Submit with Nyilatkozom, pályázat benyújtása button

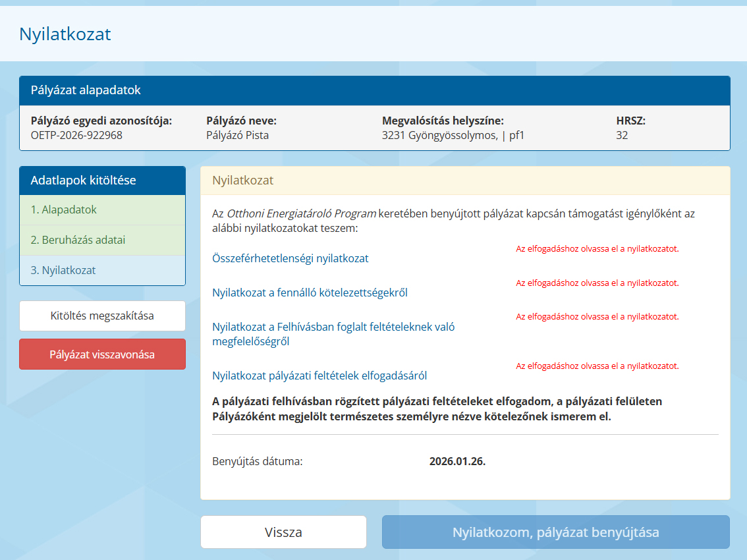click(555, 532)
